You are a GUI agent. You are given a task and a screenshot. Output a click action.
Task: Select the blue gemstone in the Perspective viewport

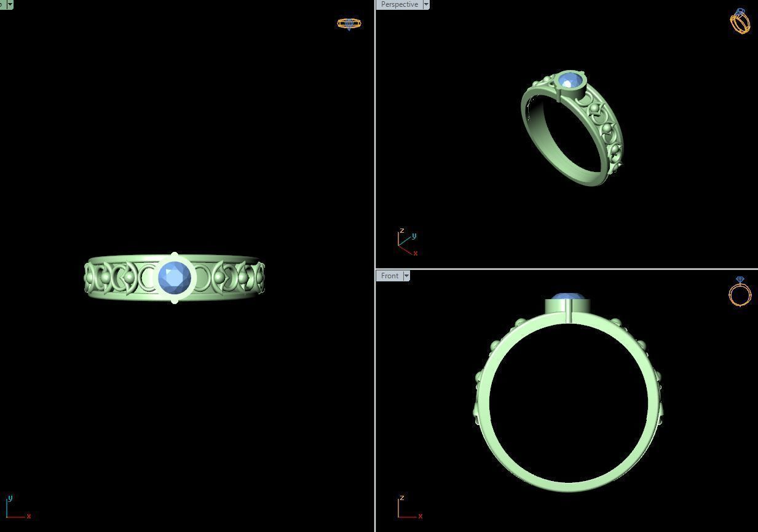[x=569, y=82]
